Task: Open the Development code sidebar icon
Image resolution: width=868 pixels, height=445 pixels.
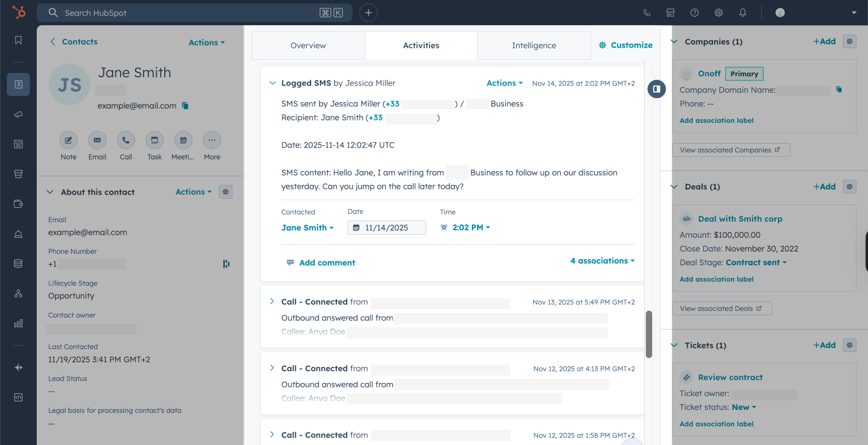Action: 18,397
